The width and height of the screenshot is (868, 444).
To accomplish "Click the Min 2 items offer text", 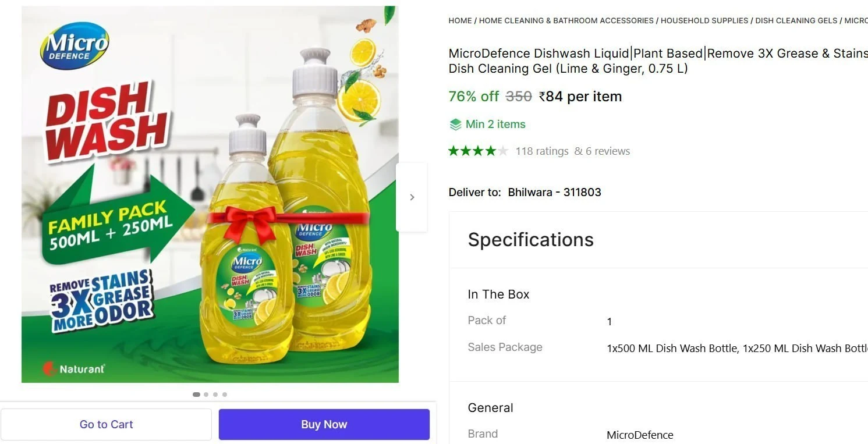I will click(x=495, y=125).
